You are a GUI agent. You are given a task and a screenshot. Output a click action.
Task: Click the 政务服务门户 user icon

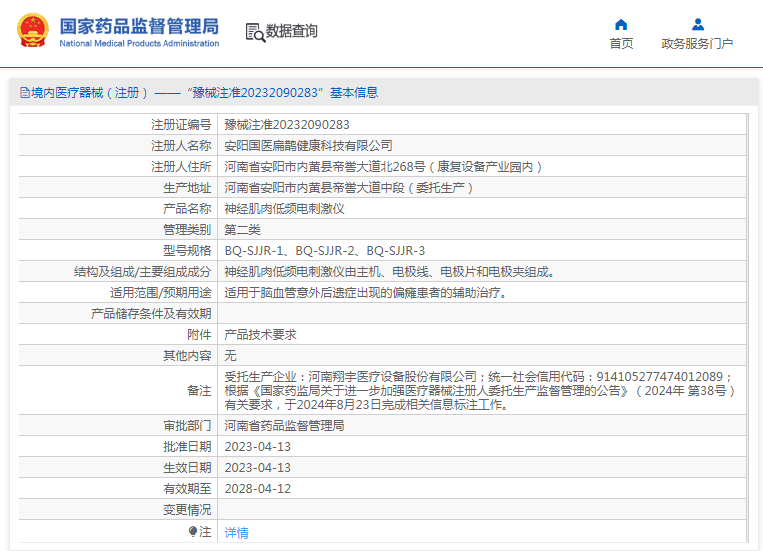[x=697, y=24]
